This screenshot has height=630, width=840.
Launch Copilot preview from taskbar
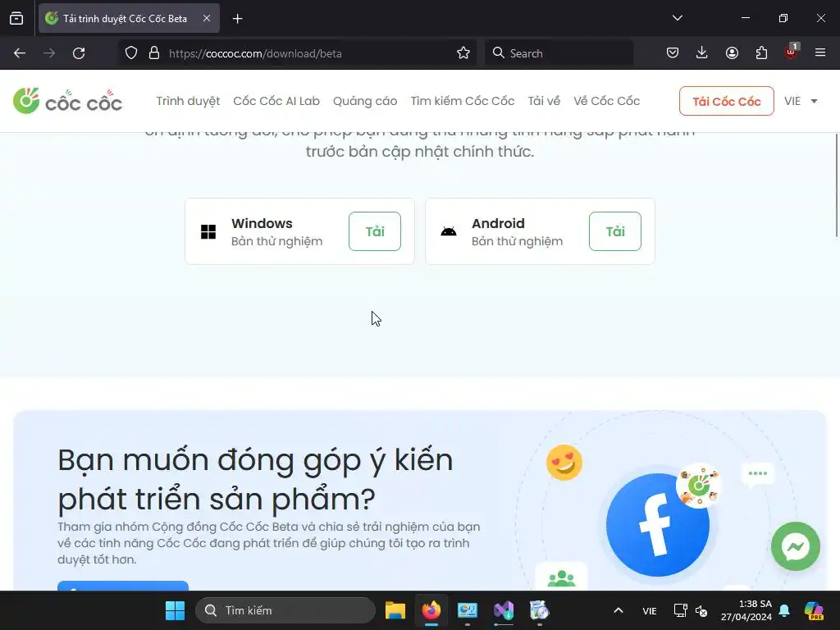tap(814, 610)
